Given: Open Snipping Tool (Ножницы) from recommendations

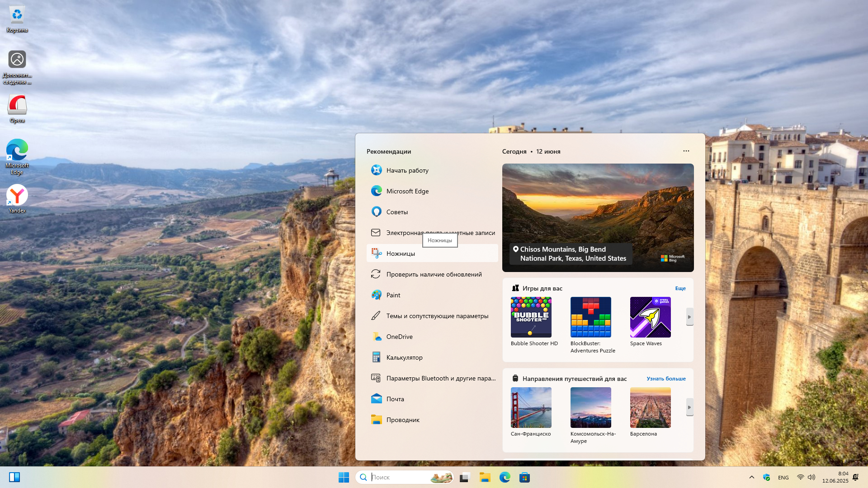Looking at the screenshot, I should pyautogui.click(x=401, y=253).
